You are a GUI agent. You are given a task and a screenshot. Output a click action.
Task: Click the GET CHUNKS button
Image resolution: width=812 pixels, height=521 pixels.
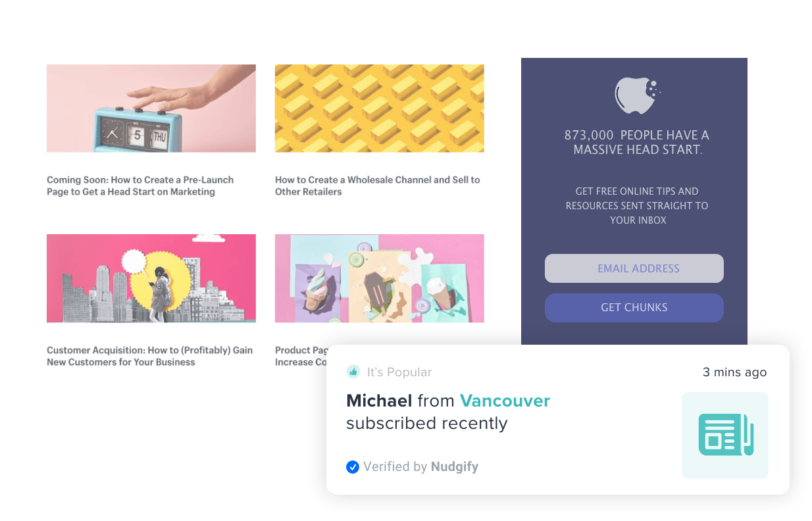pyautogui.click(x=634, y=307)
